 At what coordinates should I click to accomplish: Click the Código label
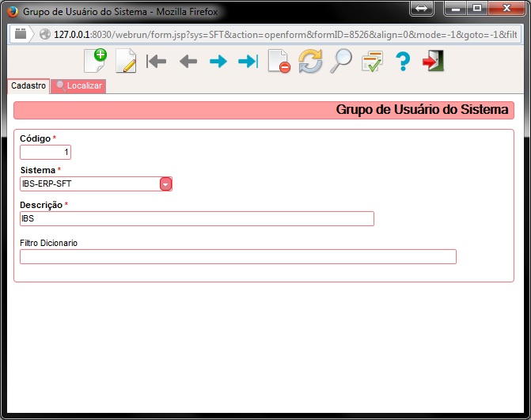36,138
